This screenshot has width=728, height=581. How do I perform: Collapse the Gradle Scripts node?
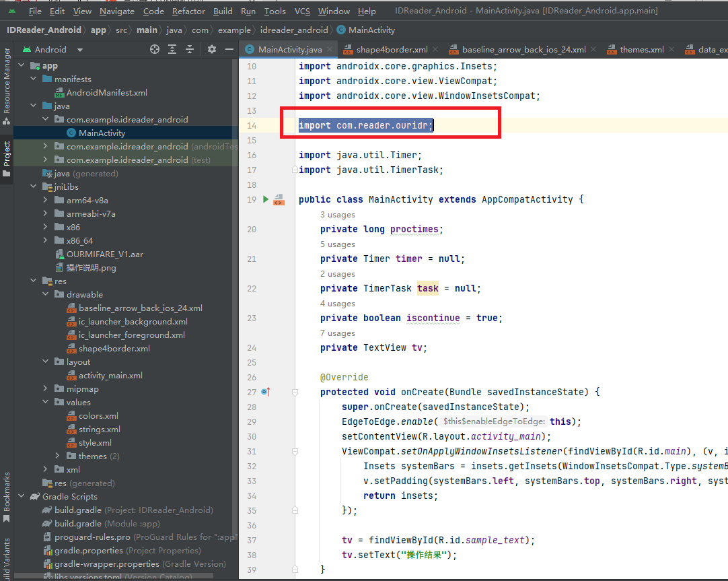20,496
